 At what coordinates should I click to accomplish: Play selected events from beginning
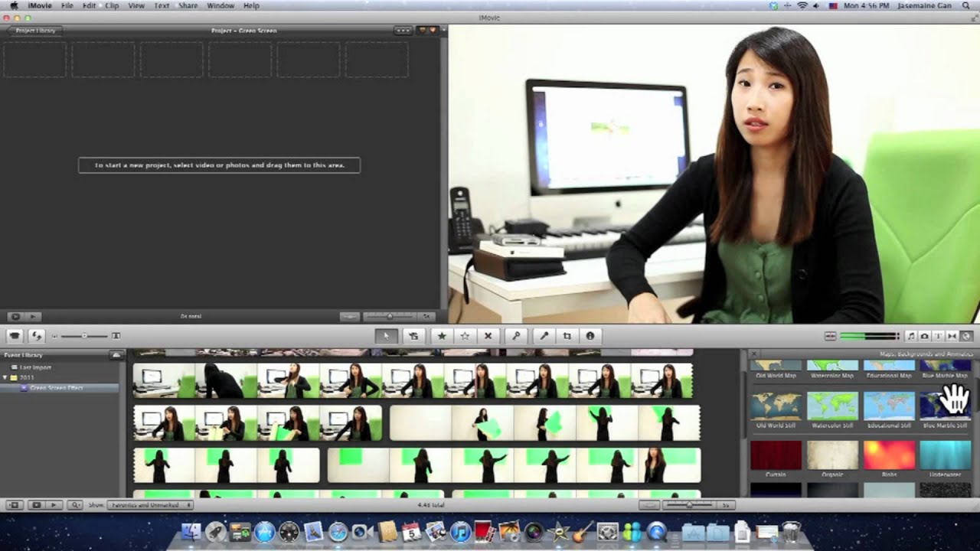click(54, 505)
